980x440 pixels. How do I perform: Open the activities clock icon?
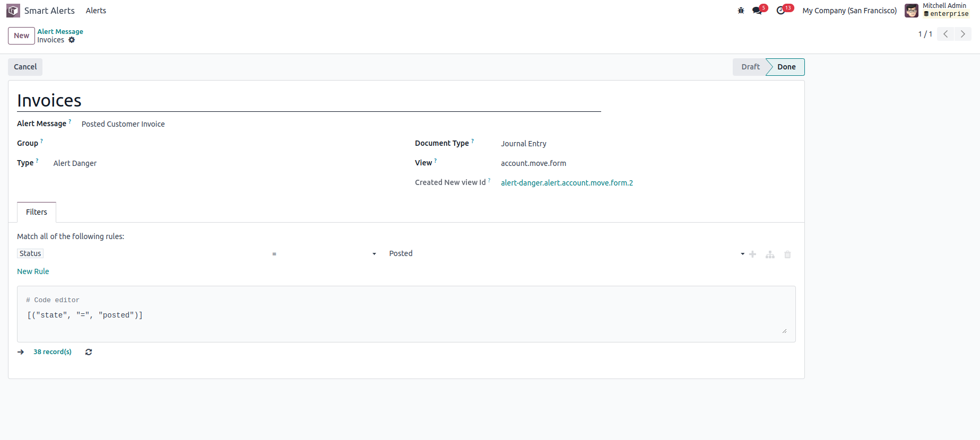(x=780, y=11)
